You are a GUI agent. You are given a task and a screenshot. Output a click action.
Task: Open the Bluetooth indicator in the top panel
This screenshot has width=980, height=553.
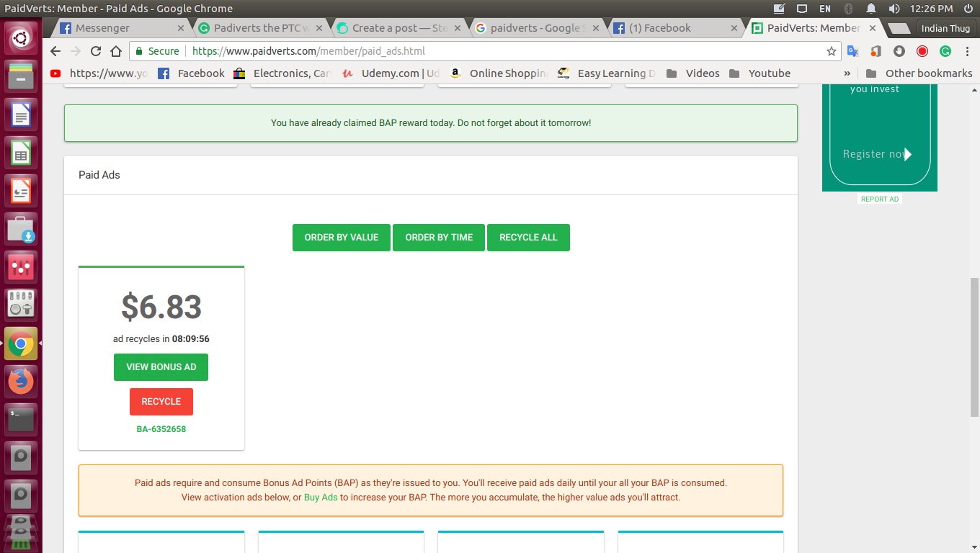click(848, 9)
